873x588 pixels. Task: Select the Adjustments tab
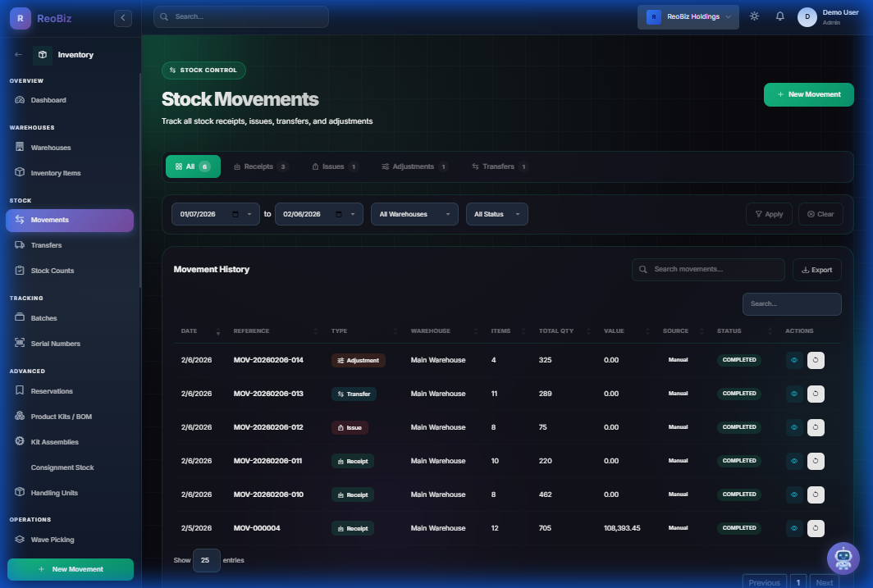[x=414, y=166]
